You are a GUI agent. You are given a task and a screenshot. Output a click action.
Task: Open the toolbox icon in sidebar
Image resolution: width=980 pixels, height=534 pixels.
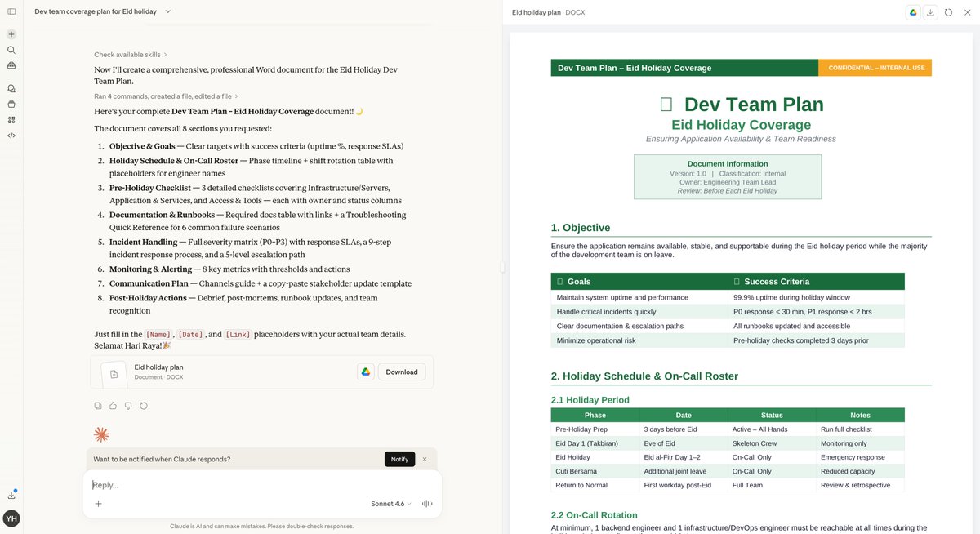pyautogui.click(x=11, y=65)
